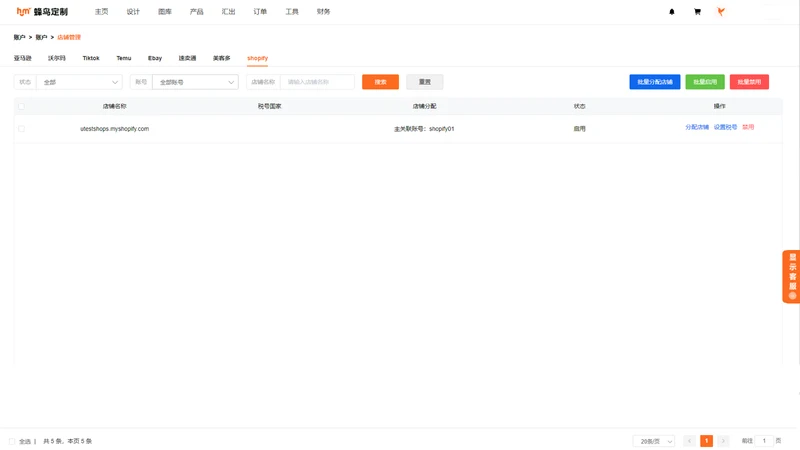Open the 工具 menu

coord(292,12)
